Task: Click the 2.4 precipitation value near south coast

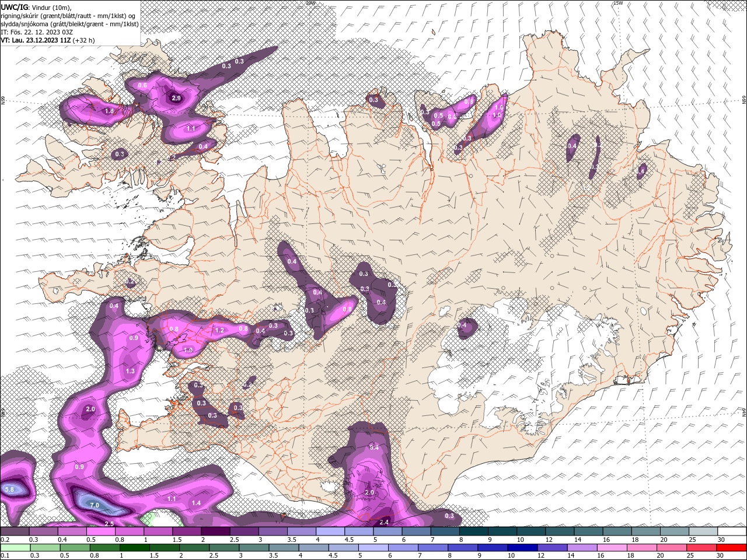Action: pyautogui.click(x=384, y=522)
